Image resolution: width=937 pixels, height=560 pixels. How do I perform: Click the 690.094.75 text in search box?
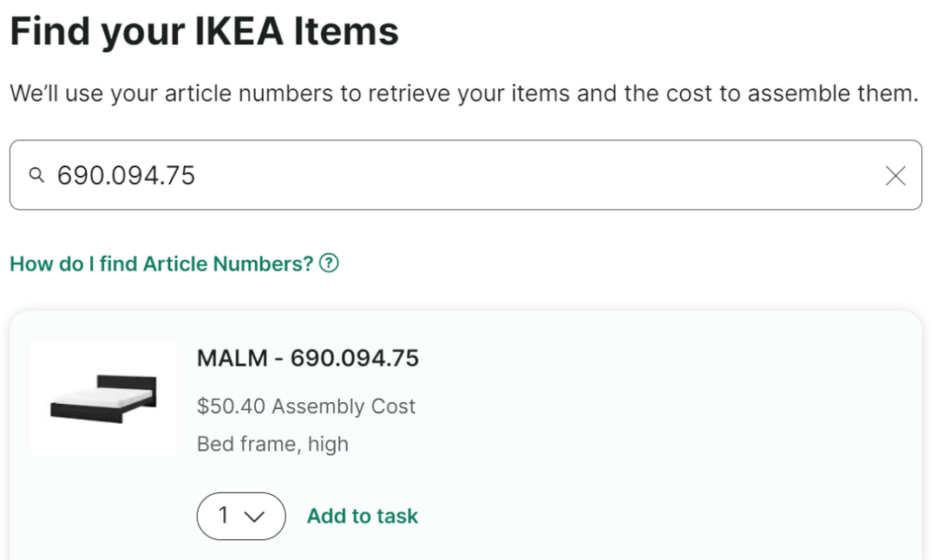coord(127,176)
